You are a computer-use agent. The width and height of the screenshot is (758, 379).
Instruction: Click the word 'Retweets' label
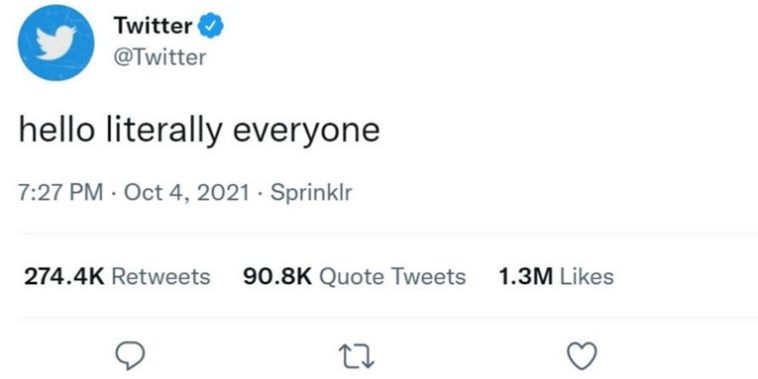(x=161, y=277)
